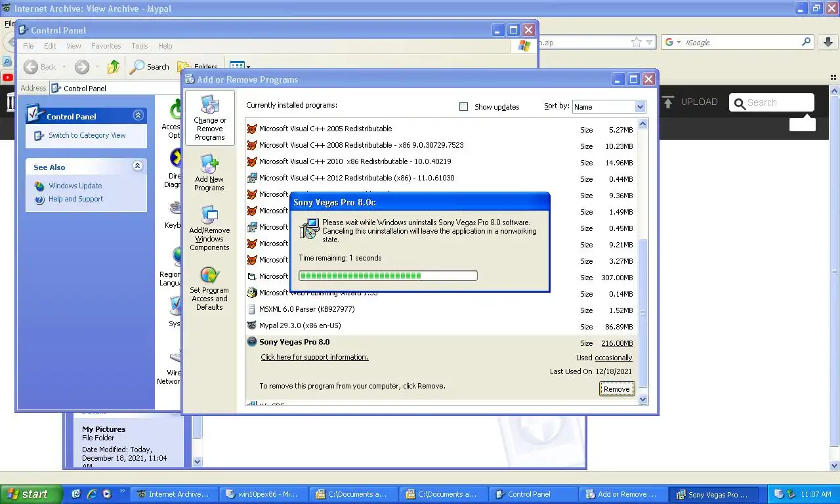This screenshot has height=504, width=840.
Task: Click Internet Explorer quick launch icon
Action: [x=92, y=494]
